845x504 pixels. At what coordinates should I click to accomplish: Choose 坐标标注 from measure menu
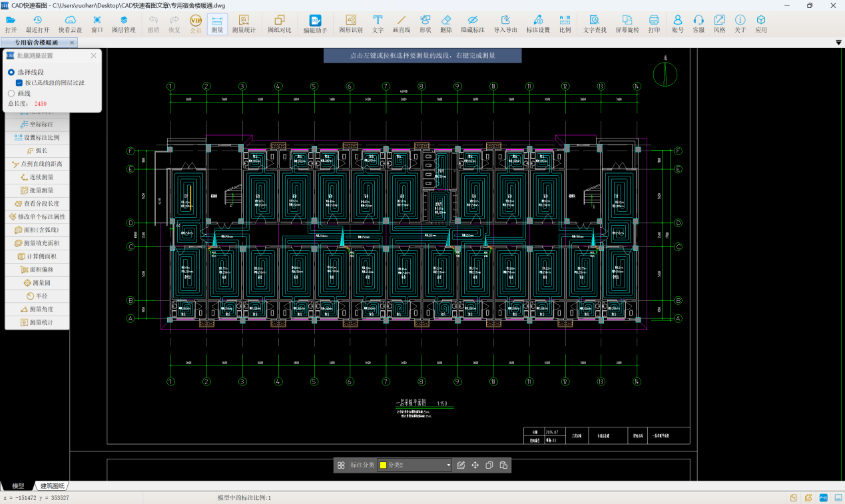(x=37, y=125)
